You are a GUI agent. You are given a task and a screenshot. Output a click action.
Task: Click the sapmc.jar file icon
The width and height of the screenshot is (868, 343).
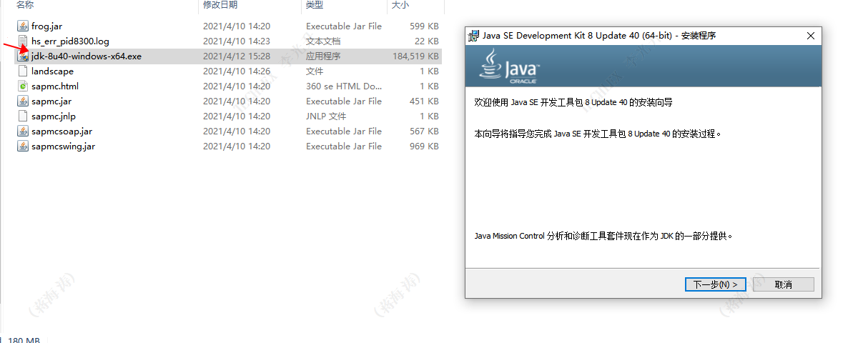pos(23,101)
